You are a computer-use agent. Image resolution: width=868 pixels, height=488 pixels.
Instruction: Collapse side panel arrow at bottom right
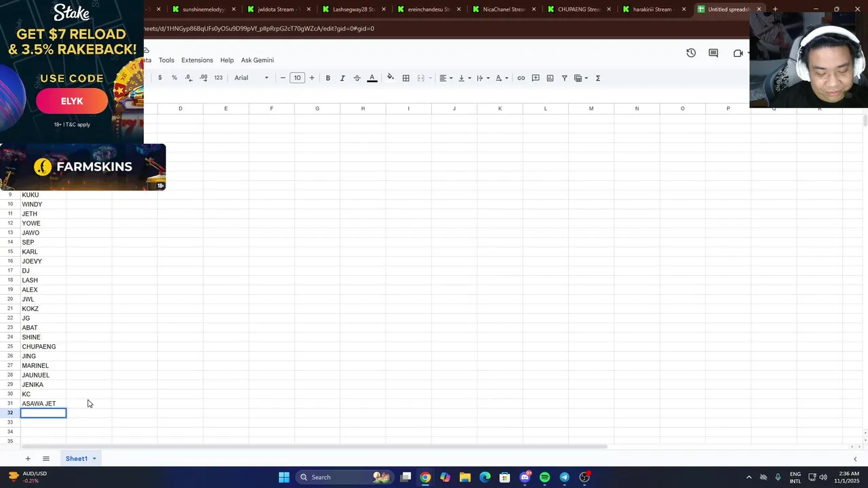855,459
